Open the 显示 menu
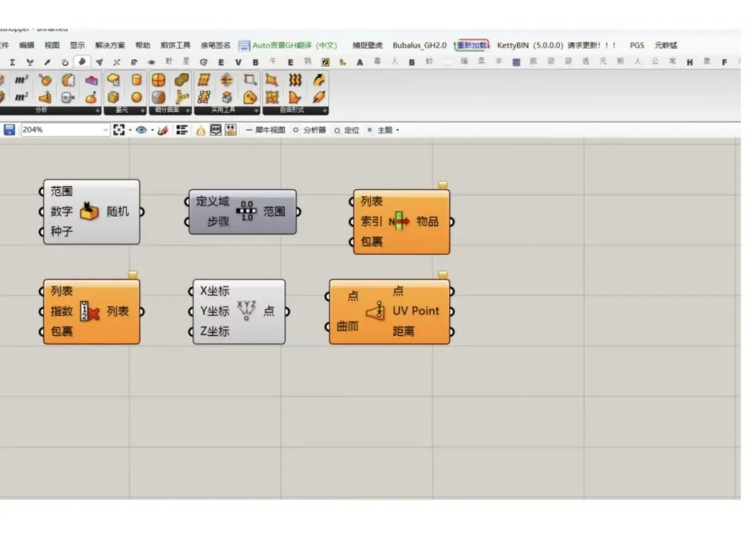 tap(77, 45)
